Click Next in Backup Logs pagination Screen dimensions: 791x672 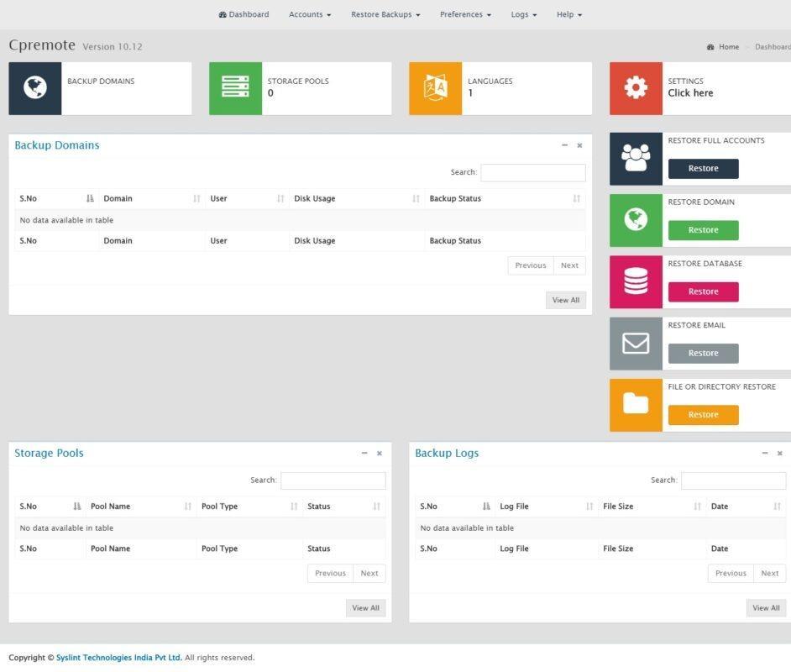tap(770, 573)
